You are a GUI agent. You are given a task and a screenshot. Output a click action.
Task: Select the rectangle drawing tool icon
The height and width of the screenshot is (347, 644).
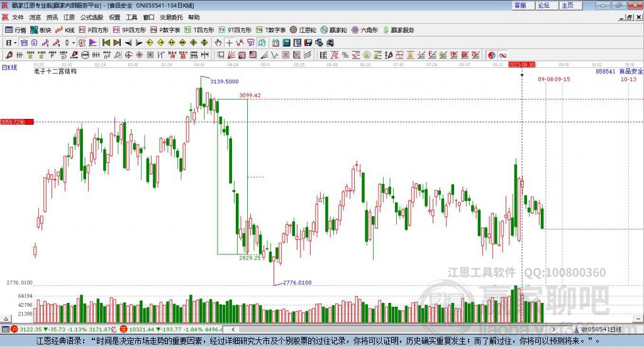(220, 55)
